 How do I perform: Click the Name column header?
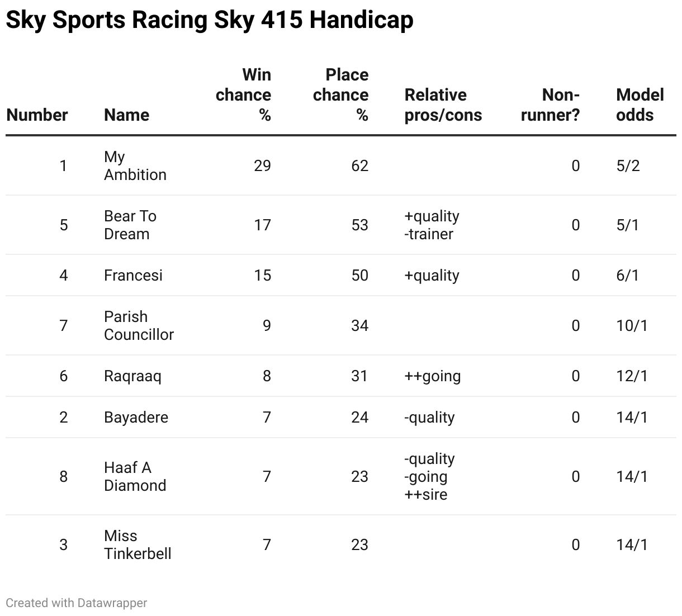click(x=126, y=115)
